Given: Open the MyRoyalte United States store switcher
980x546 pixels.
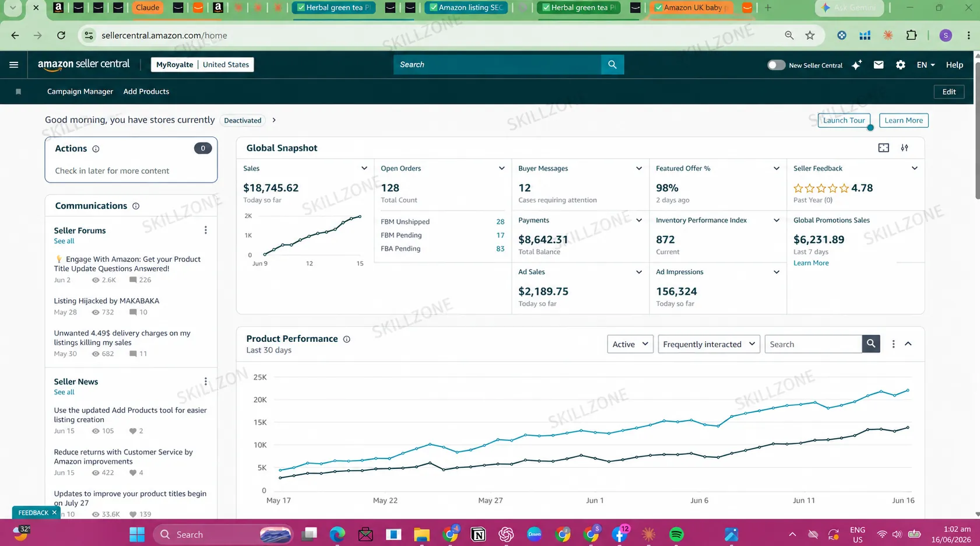Looking at the screenshot, I should click(202, 65).
